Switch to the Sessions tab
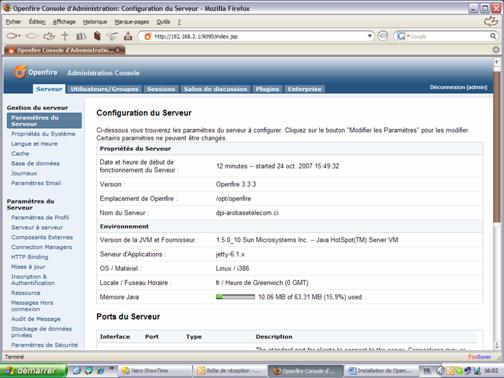 pyautogui.click(x=161, y=89)
